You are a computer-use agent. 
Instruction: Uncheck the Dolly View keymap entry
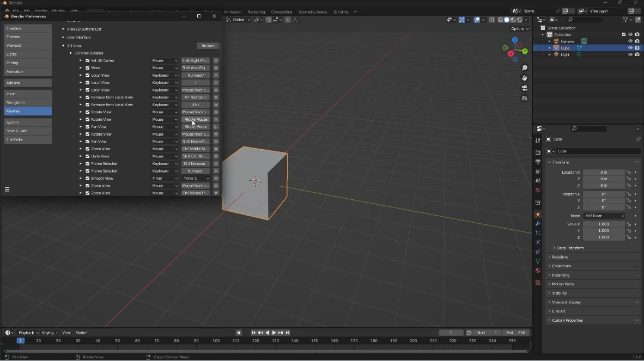[x=88, y=156]
